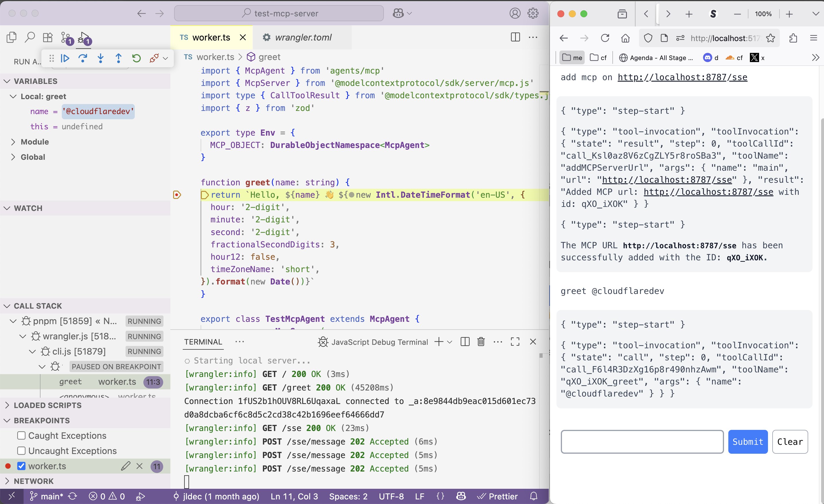Click the test-mcp-server command center search
The height and width of the screenshot is (504, 824).
pyautogui.click(x=279, y=14)
